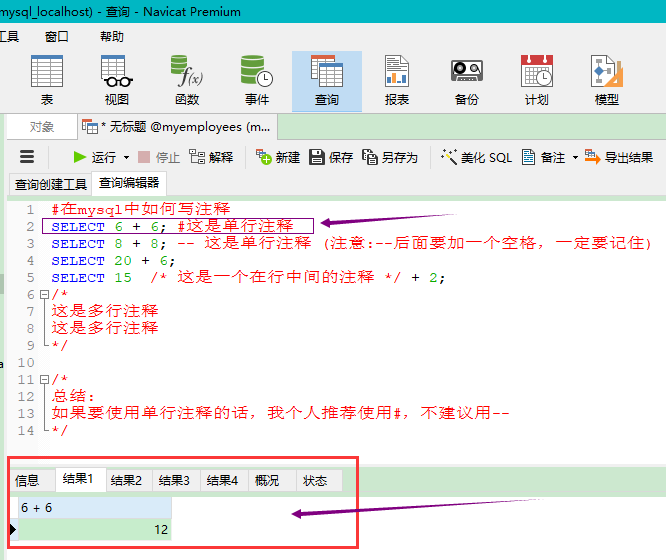Image resolution: width=666 pixels, height=560 pixels.
Task: Click the row indicator arrow in result grid
Action: (x=13, y=530)
